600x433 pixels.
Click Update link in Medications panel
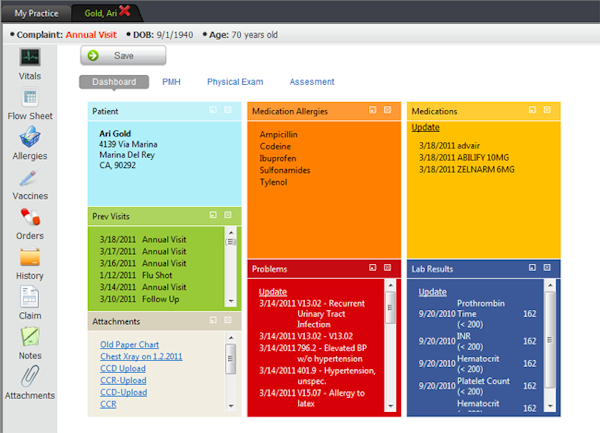pyautogui.click(x=426, y=127)
